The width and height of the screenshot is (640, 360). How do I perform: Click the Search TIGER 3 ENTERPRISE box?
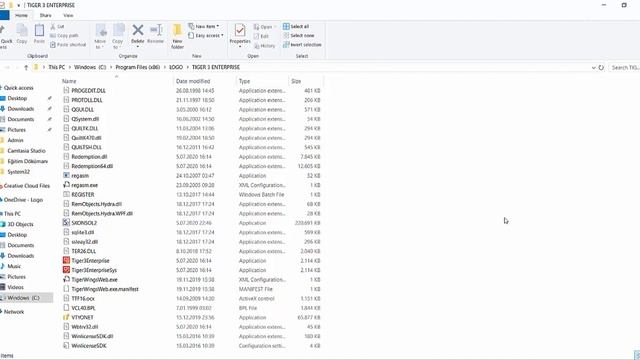click(624, 67)
